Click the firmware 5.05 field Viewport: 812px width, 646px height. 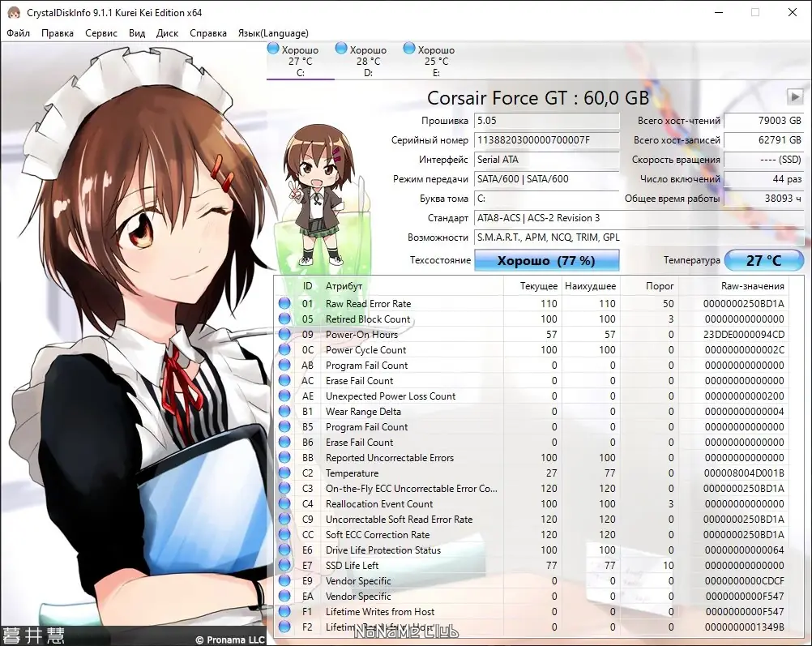[x=547, y=121]
